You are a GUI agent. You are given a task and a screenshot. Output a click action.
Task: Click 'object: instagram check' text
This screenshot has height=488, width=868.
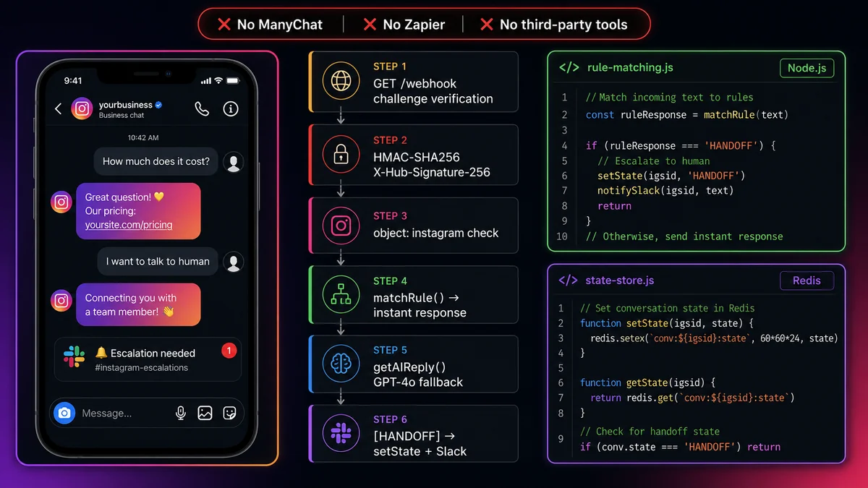(x=435, y=233)
